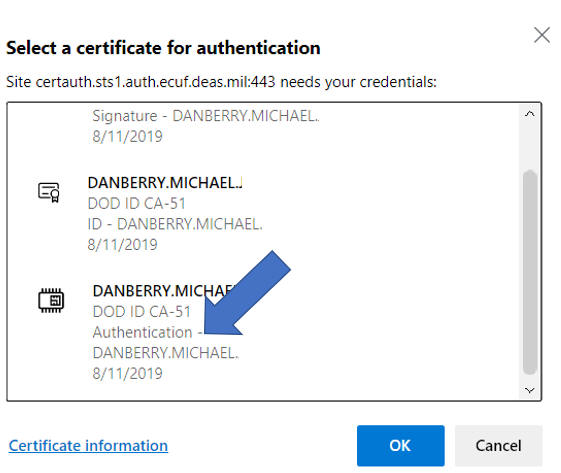Select the Signature certificate entry at top

[205, 126]
